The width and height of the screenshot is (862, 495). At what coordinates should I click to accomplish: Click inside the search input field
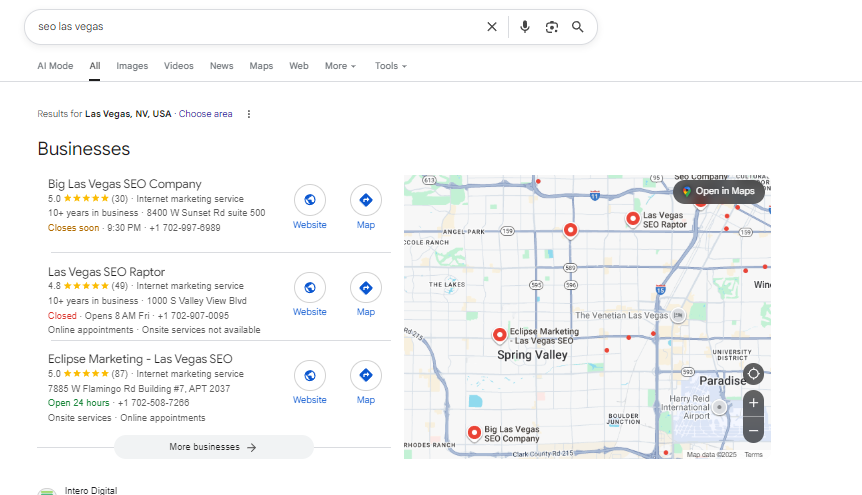coord(250,27)
